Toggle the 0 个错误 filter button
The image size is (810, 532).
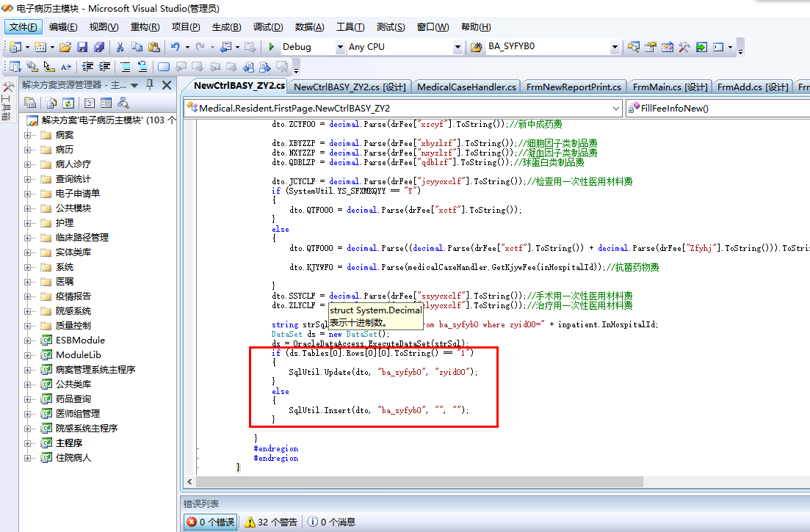click(x=210, y=522)
